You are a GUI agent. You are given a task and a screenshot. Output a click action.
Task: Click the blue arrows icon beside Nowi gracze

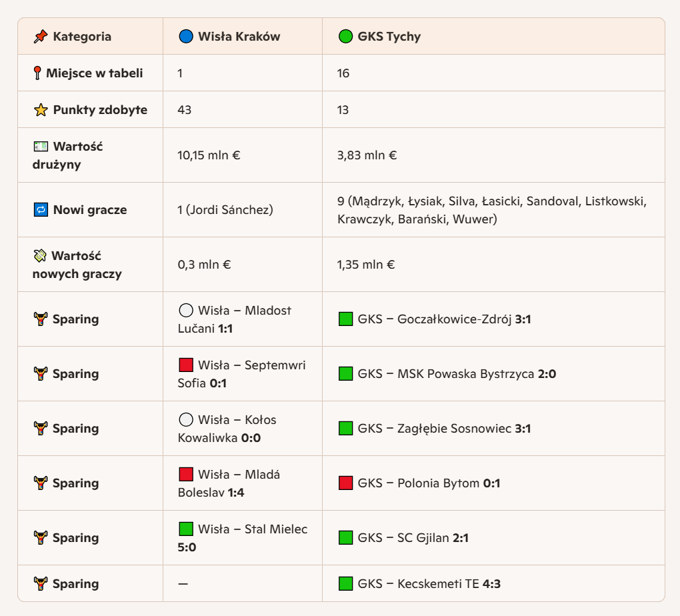click(x=41, y=210)
